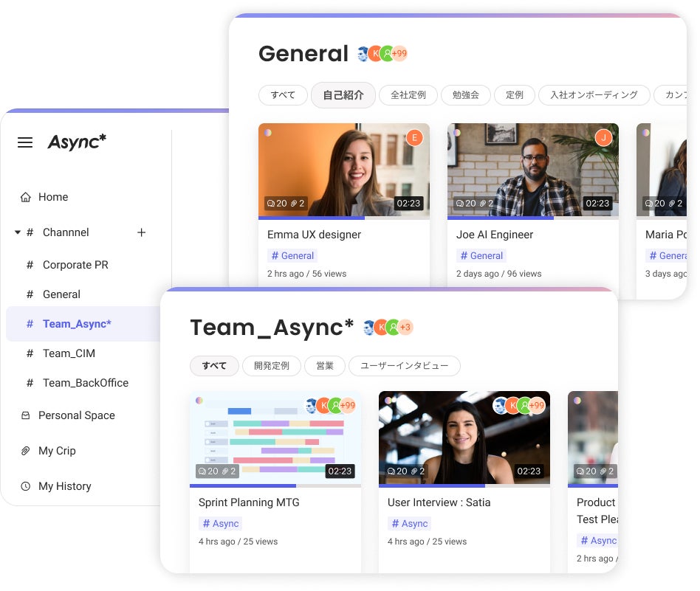Click the Home house icon
The image size is (700, 591).
[25, 197]
